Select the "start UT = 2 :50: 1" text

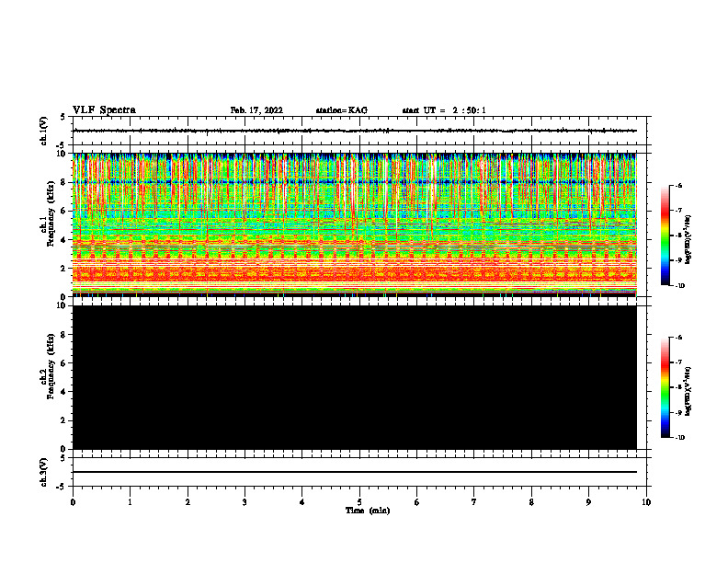(x=444, y=110)
